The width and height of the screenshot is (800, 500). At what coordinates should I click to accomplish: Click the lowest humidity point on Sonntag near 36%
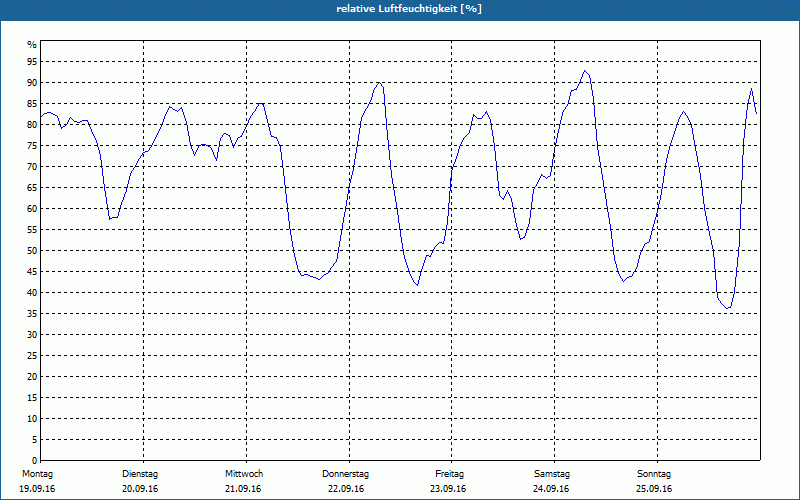(728, 308)
